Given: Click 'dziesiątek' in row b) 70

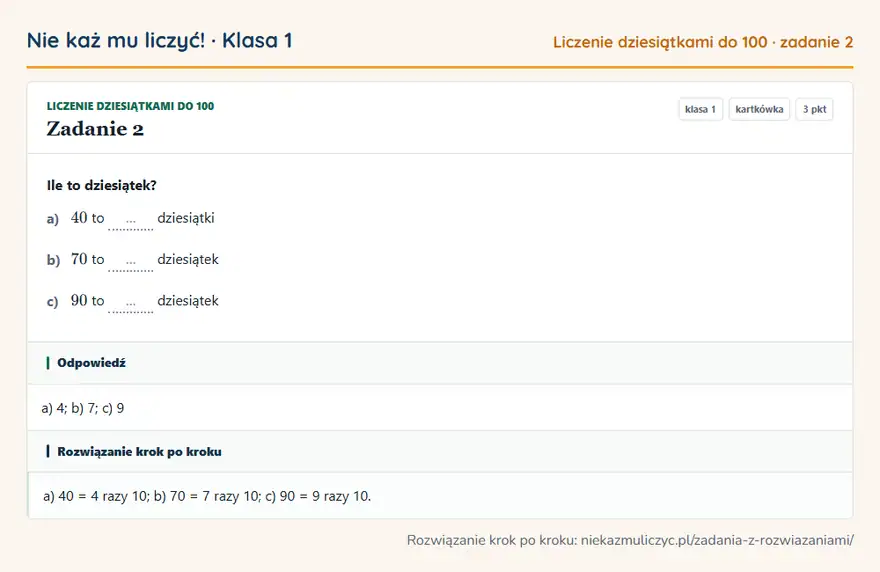Looking at the screenshot, I should pos(188,259).
